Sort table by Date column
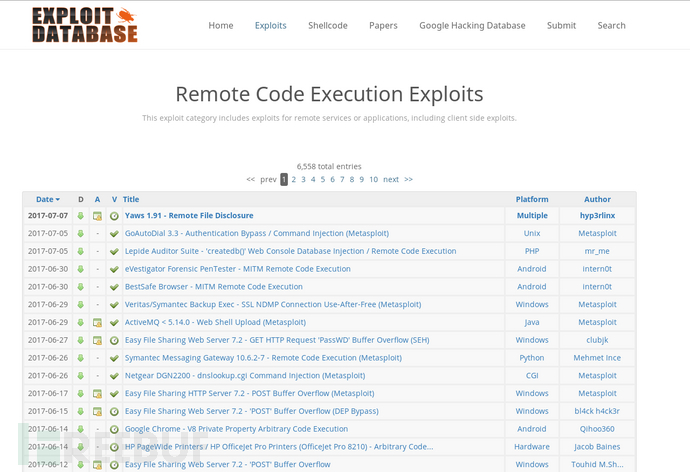Image resolution: width=690 pixels, height=472 pixels. click(48, 199)
